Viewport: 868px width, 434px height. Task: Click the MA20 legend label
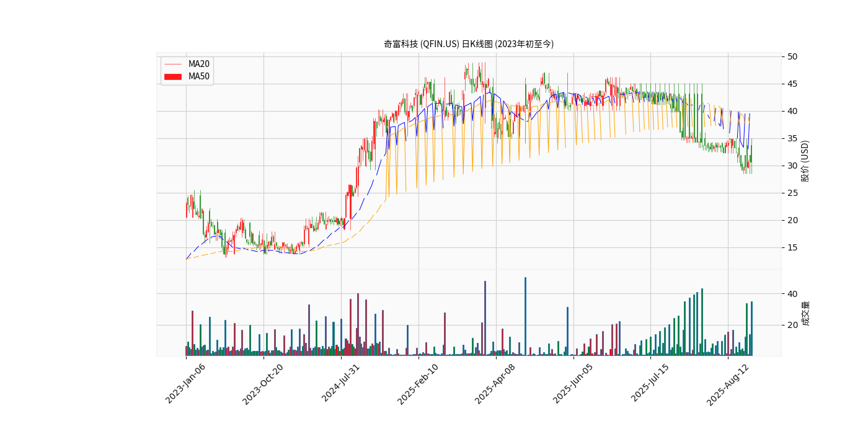click(199, 64)
